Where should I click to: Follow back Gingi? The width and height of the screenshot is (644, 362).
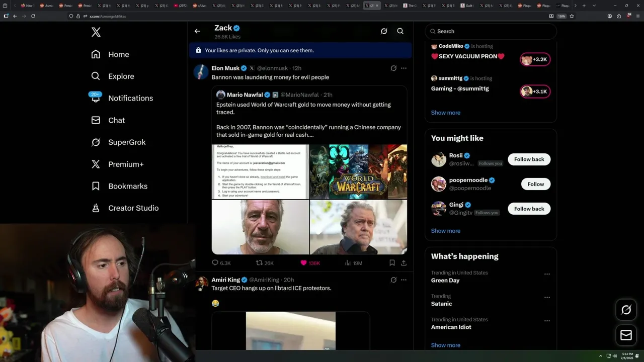pyautogui.click(x=529, y=209)
